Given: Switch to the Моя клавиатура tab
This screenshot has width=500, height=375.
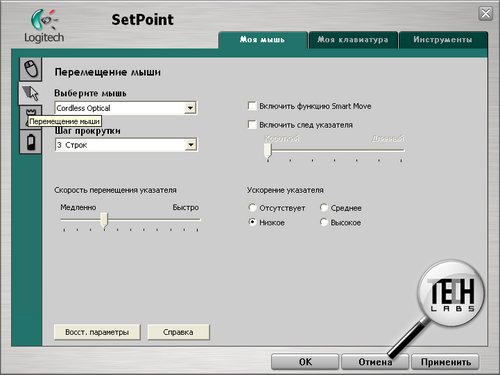Looking at the screenshot, I should click(x=353, y=40).
